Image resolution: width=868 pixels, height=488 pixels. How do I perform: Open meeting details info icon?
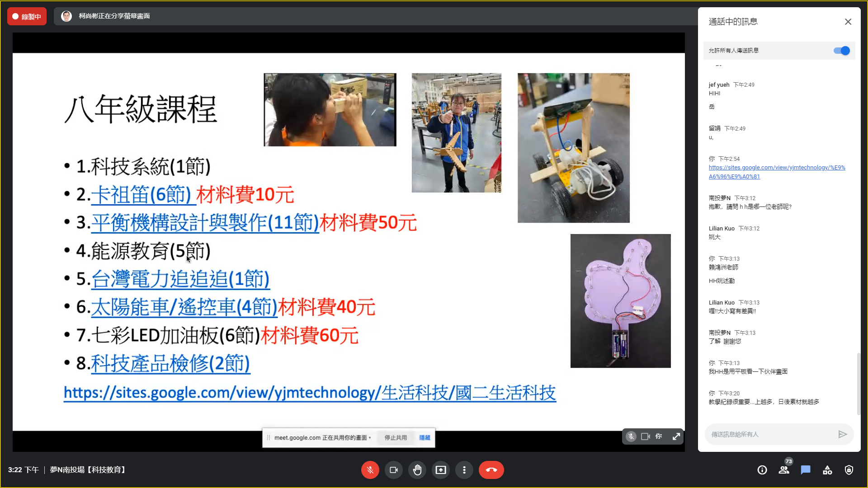coord(762,470)
